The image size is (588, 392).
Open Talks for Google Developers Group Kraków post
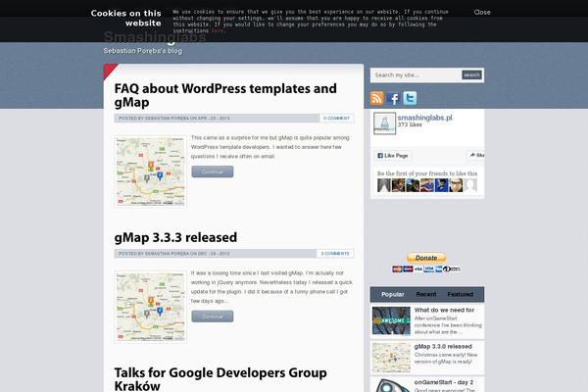[220, 379]
